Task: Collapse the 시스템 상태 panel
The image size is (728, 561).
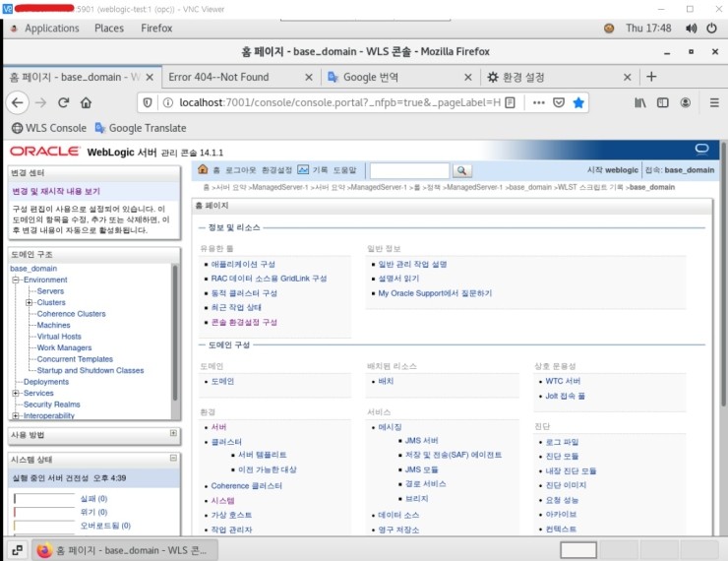Action: (x=173, y=458)
